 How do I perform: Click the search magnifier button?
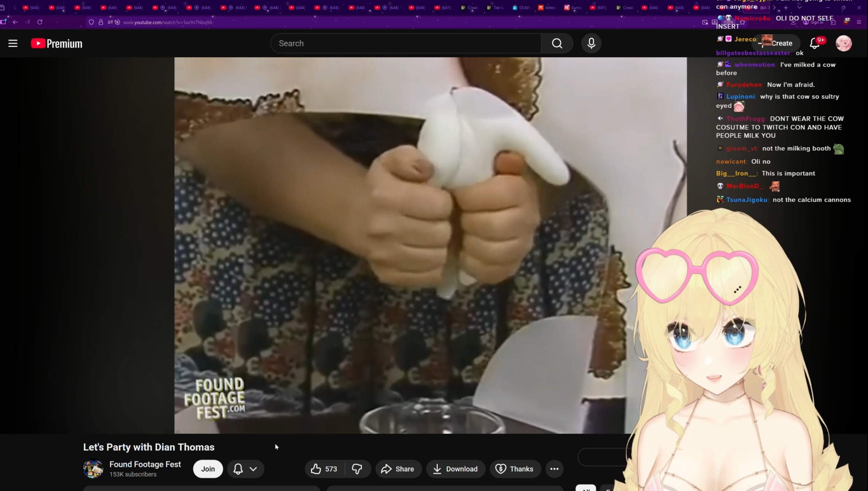(557, 43)
